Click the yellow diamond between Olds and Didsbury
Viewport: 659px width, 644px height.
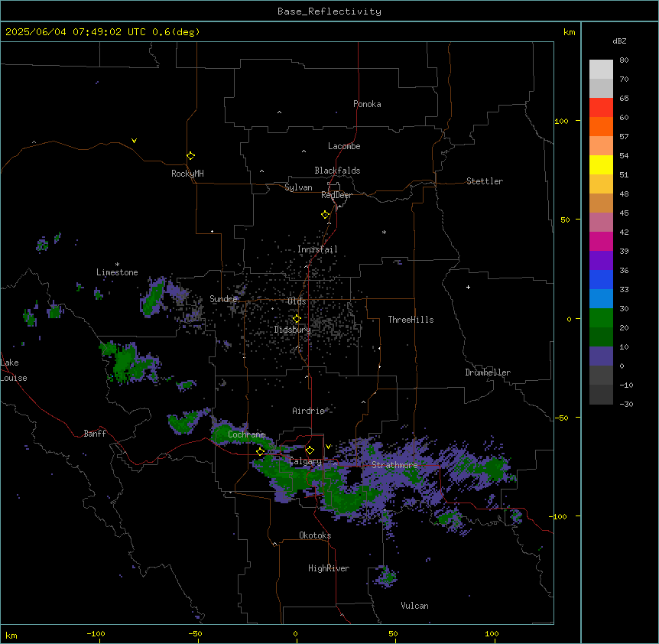297,319
